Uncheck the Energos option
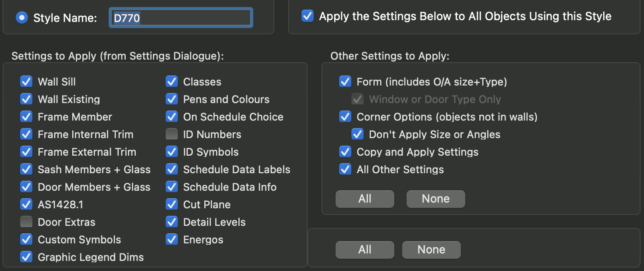Screen dimensions: 644x271 [x=172, y=240]
